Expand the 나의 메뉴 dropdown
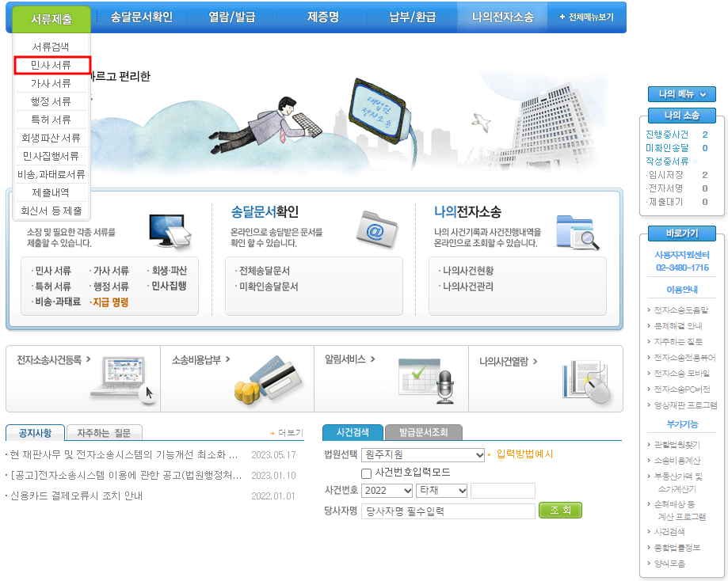Screen dimensions: 728x581 (681, 94)
